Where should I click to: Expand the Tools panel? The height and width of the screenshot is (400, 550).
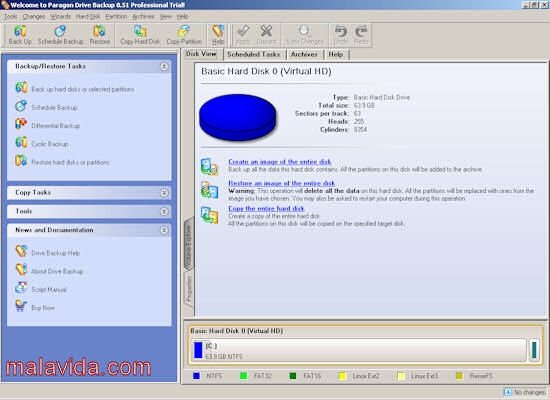[x=164, y=212]
